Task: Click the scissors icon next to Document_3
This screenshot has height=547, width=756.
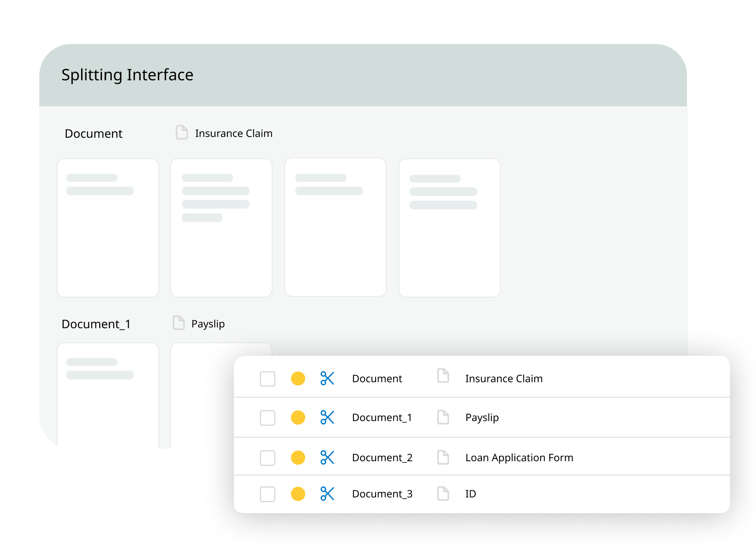Action: (327, 494)
